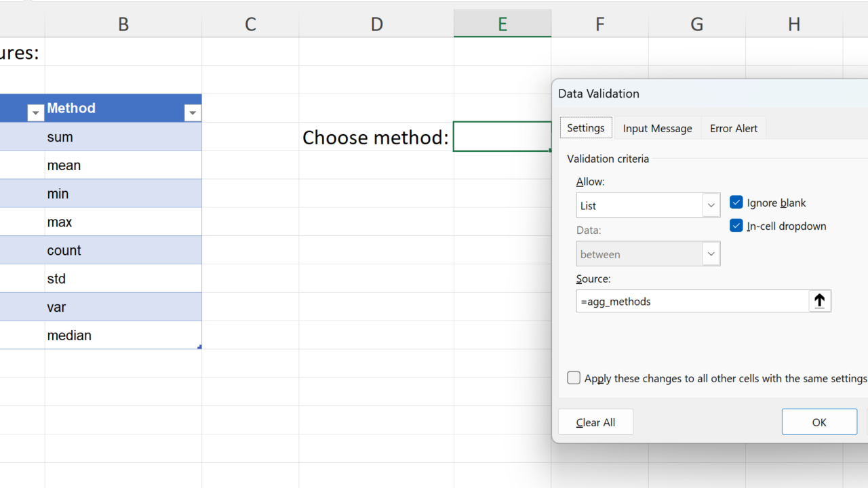Click inside the Source input field
The width and height of the screenshot is (868, 488).
coord(692,301)
